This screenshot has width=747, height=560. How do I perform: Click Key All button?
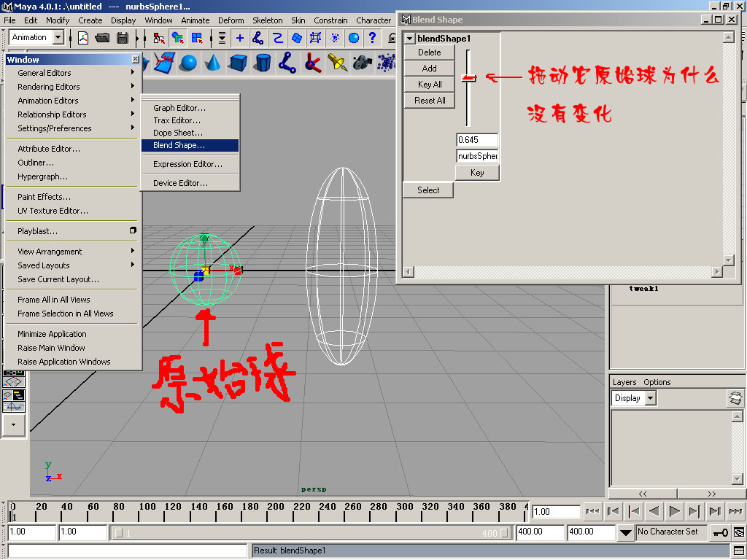[429, 85]
